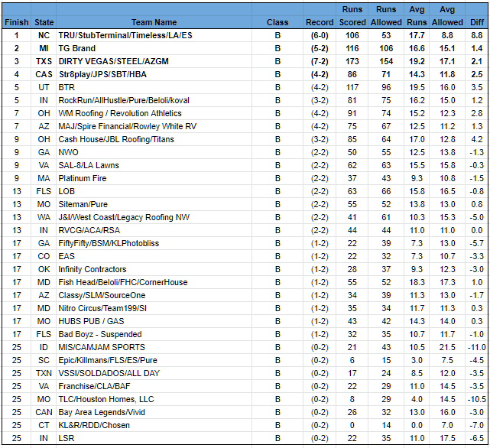Click the state cell 'WA'

44,217
